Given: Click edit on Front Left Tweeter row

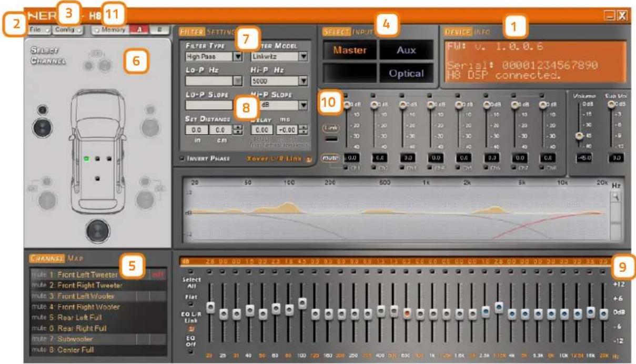Looking at the screenshot, I should coord(158,274).
